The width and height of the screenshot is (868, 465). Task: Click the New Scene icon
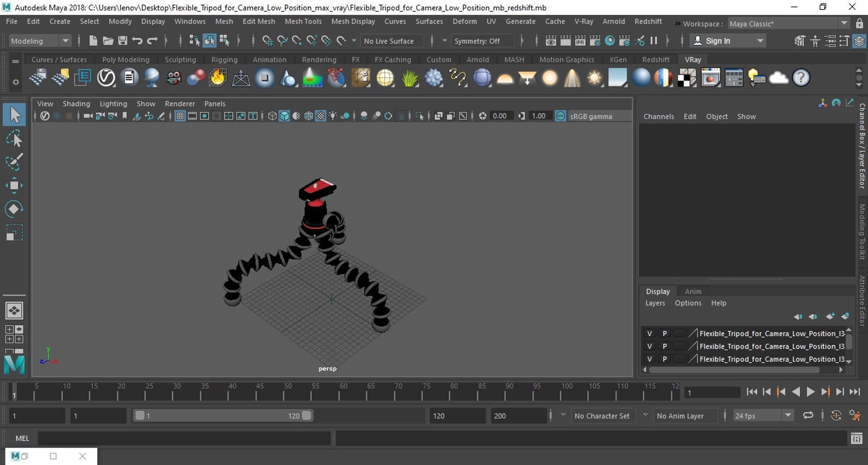[93, 41]
